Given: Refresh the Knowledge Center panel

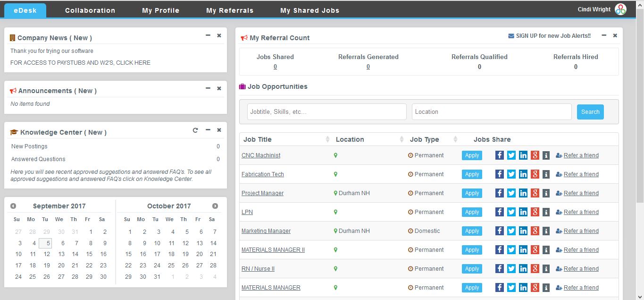Looking at the screenshot, I should click(195, 130).
